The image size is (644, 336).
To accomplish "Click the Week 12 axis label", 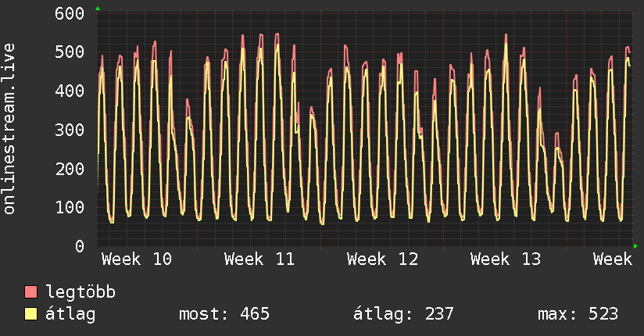I will pos(382,259).
